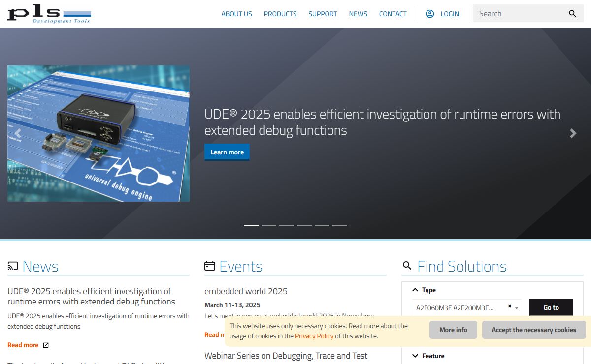This screenshot has height=364, width=591.
Task: Click the Login user icon
Action: [x=430, y=14]
